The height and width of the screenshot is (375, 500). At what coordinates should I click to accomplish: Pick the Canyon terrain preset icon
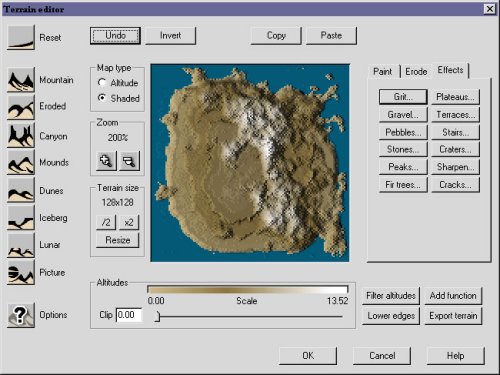(x=21, y=135)
